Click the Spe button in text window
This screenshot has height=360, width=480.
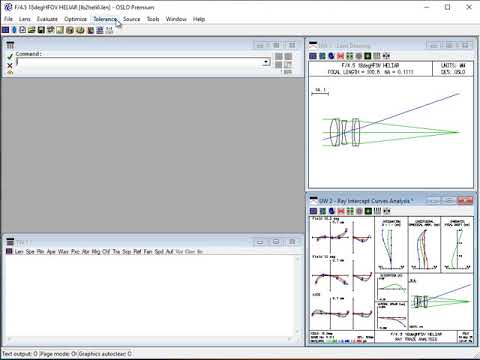(30, 252)
